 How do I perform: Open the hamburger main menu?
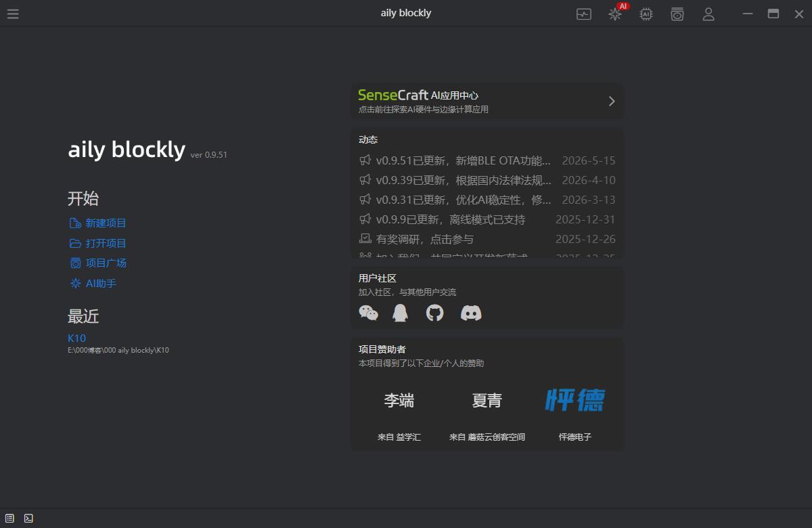(x=13, y=14)
